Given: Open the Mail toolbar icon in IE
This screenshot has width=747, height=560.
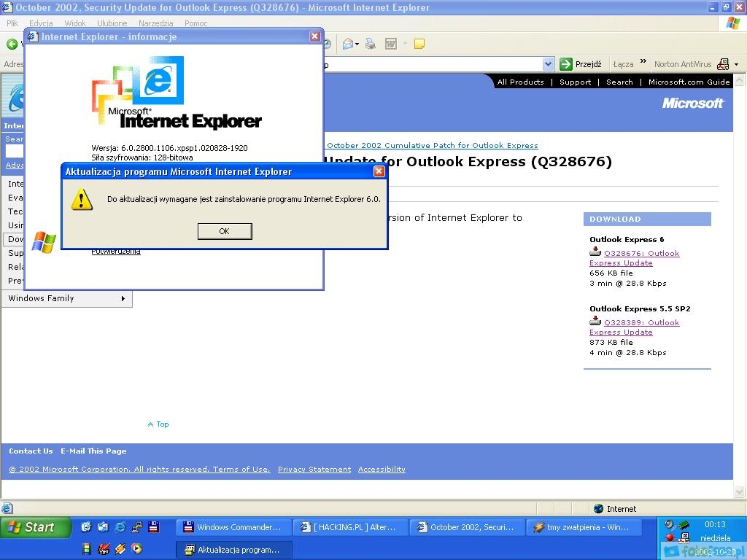Looking at the screenshot, I should 348,44.
